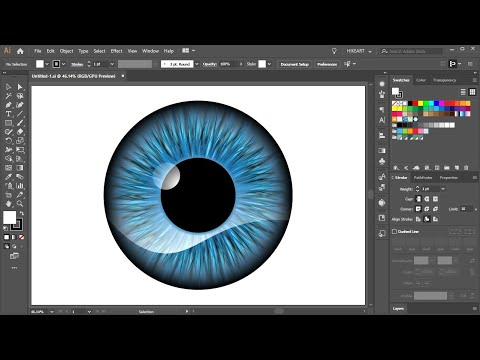Align stroke to inside
The image size is (480, 360).
click(427, 219)
